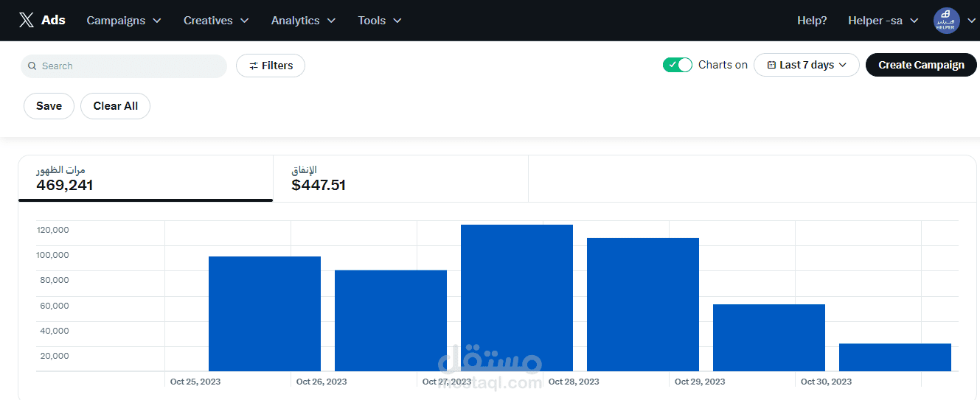Open the Filters button
The height and width of the screenshot is (400, 980).
tap(271, 66)
